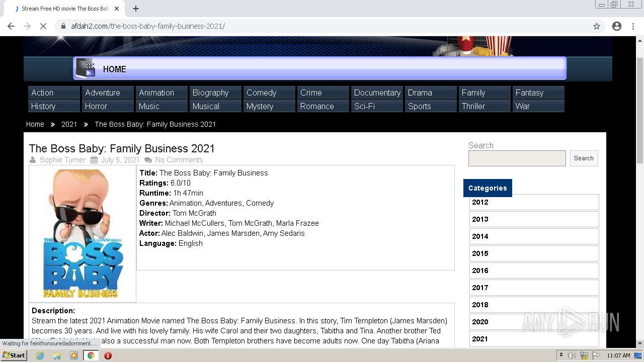Open the Musical genre

coord(215,106)
